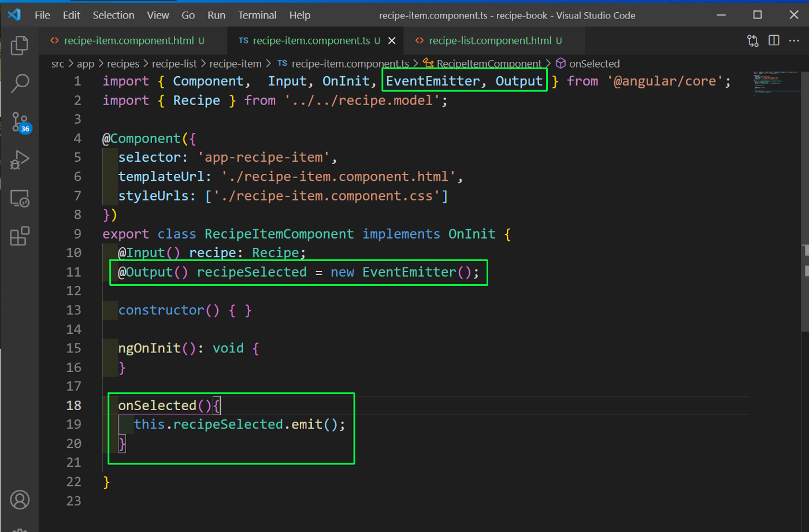Image resolution: width=809 pixels, height=532 pixels.
Task: Click the code minimap preview
Action: point(775,83)
